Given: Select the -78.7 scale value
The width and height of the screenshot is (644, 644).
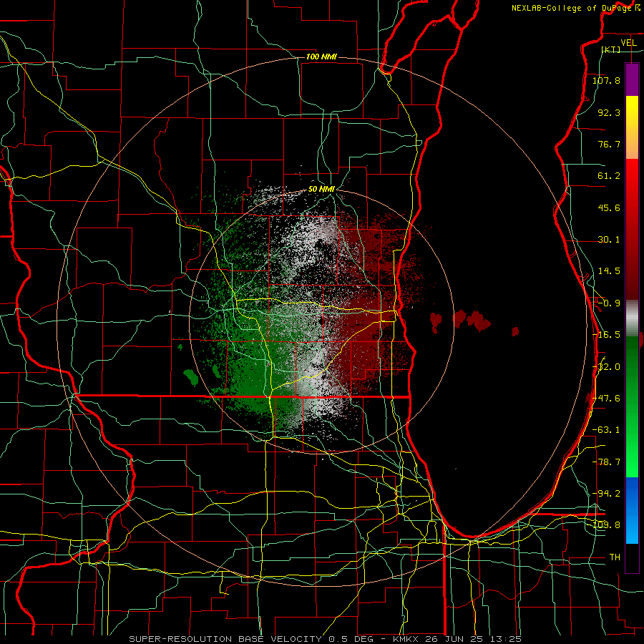Looking at the screenshot, I should [606, 462].
